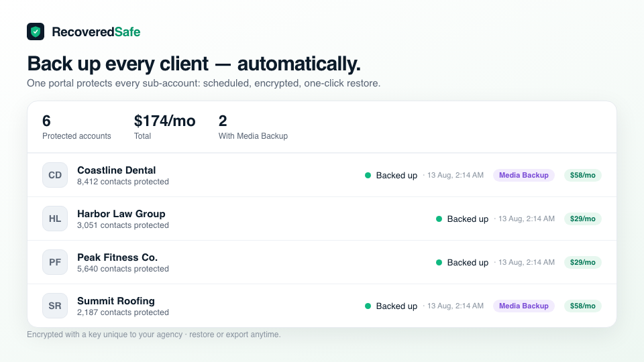644x362 pixels.
Task: Click the backup timestamp in Summit Roofing row
Action: coord(455,306)
